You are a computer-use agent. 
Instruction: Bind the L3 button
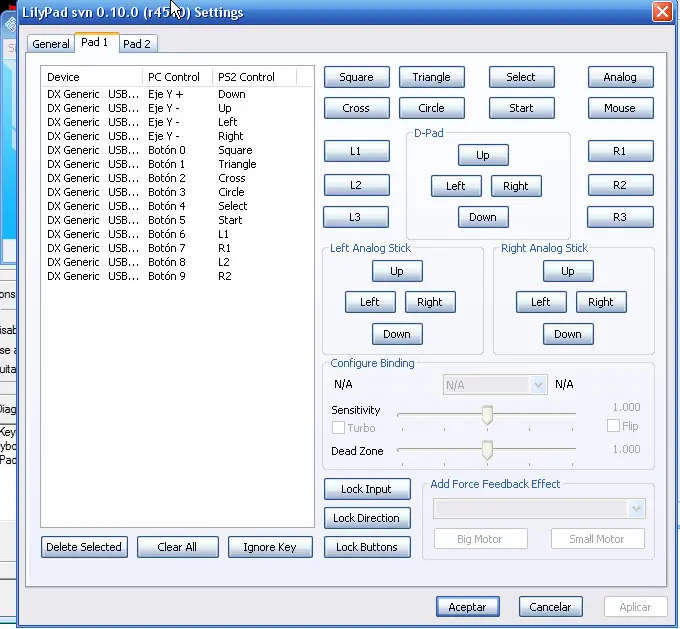pyautogui.click(x=356, y=217)
